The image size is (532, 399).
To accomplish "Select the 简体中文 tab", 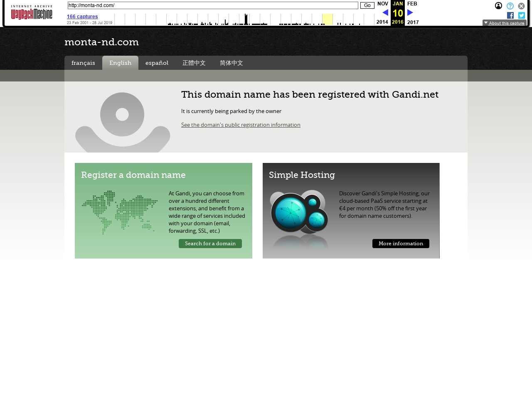I will tap(231, 63).
